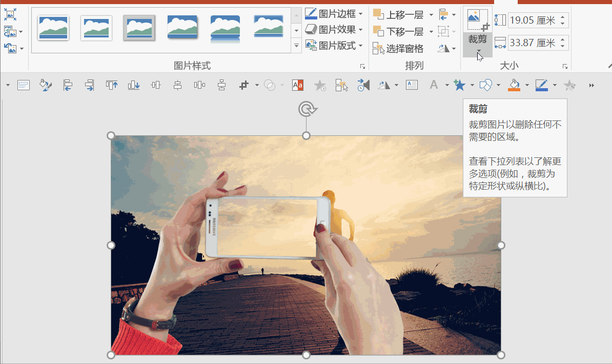Click the bottom-right picture sizing handle

(501, 355)
